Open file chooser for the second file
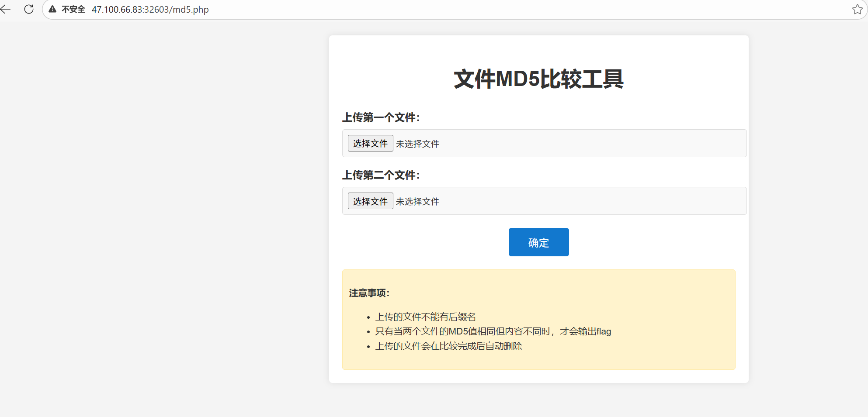This screenshot has width=868, height=417. tap(370, 201)
